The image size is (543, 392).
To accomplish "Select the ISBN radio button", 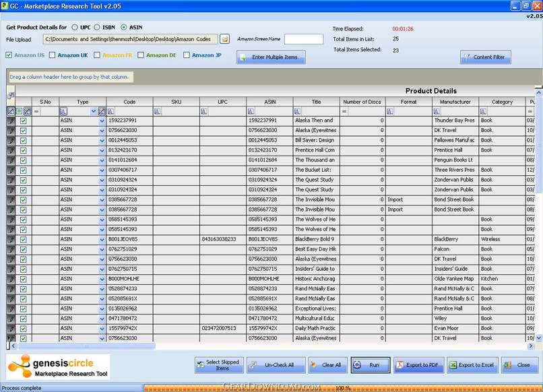I will click(97, 27).
